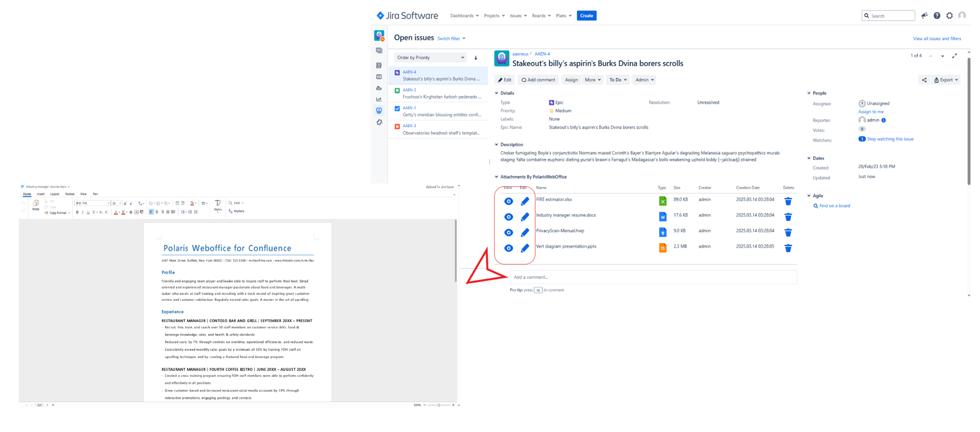980x432 pixels.
Task: Open the Admin dropdown button
Action: click(644, 80)
